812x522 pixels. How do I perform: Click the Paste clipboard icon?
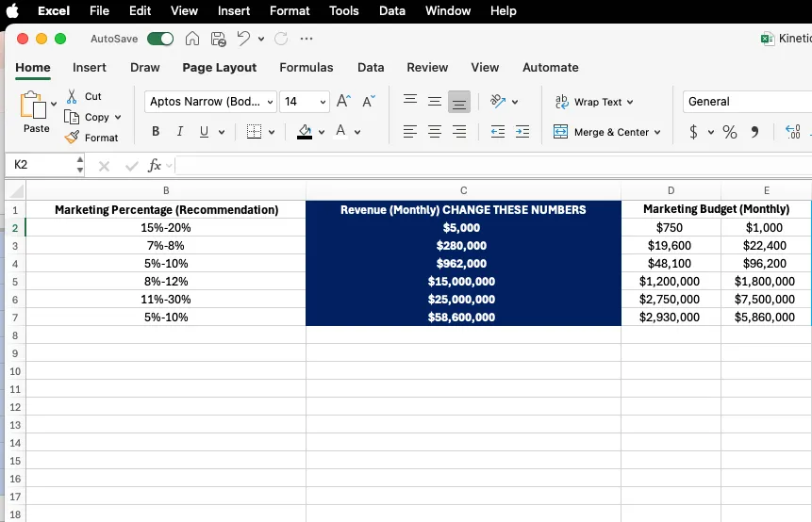34,106
